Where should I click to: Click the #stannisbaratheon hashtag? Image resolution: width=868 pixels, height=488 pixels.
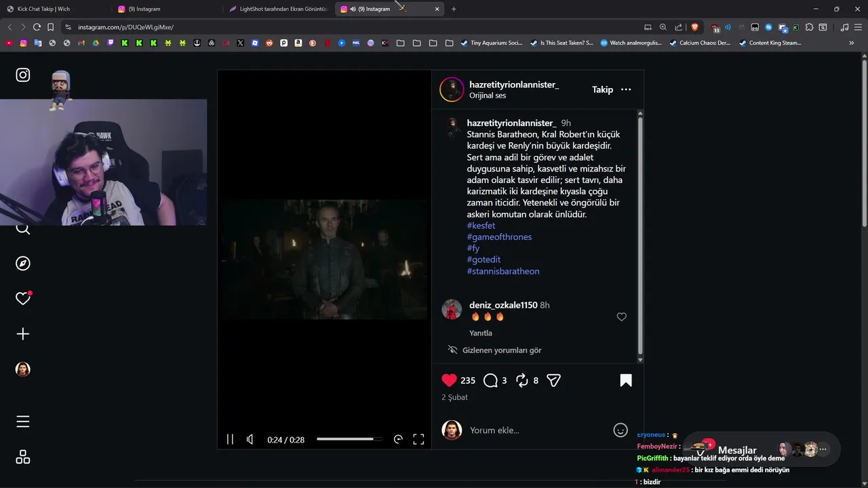click(x=503, y=271)
